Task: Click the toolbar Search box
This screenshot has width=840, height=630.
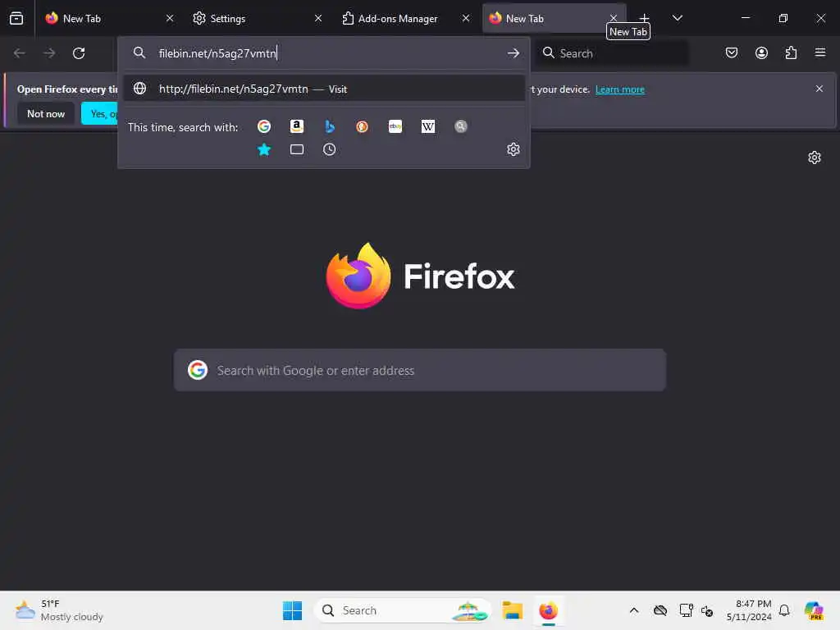Action: click(x=612, y=53)
